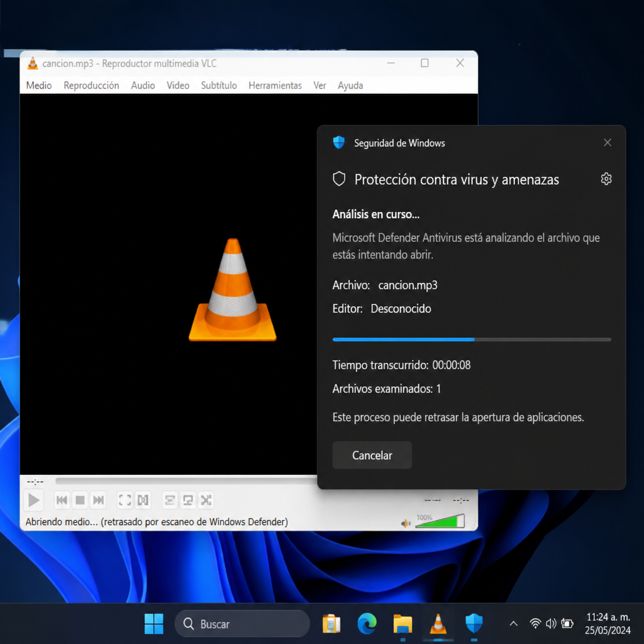Click the VLC remaining time label at right
Screen dimensions: 644x644
coord(461,500)
